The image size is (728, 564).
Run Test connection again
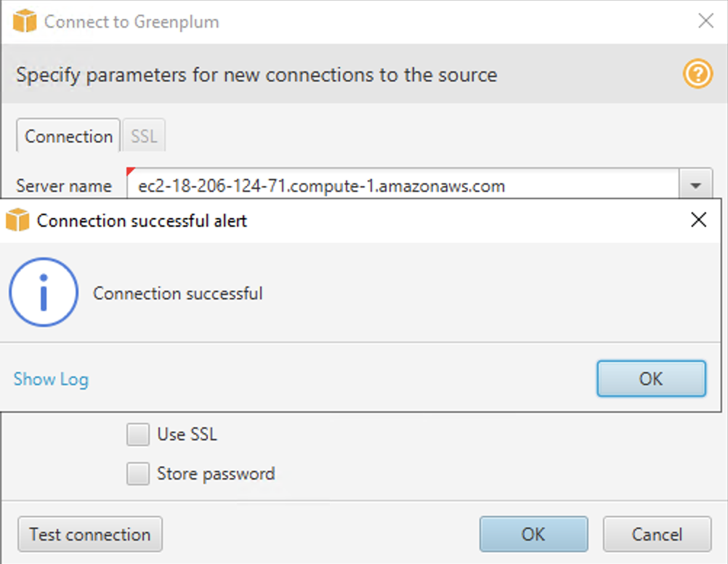click(x=89, y=534)
